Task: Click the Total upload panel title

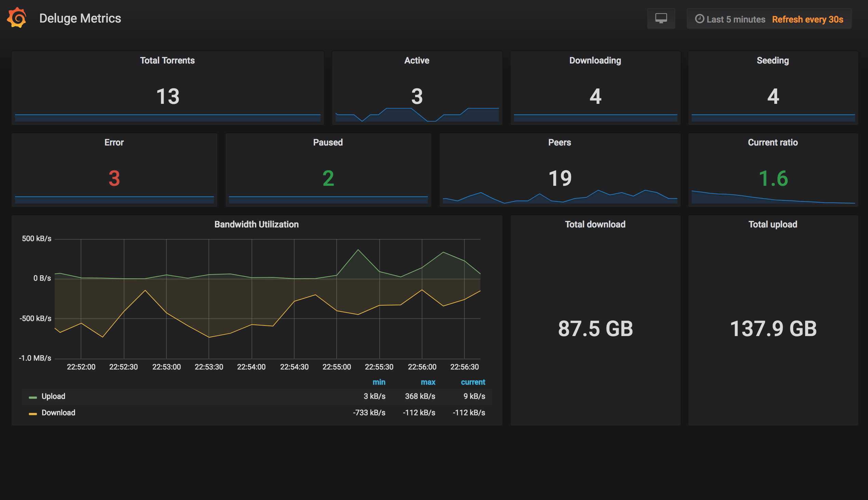Action: 772,224
